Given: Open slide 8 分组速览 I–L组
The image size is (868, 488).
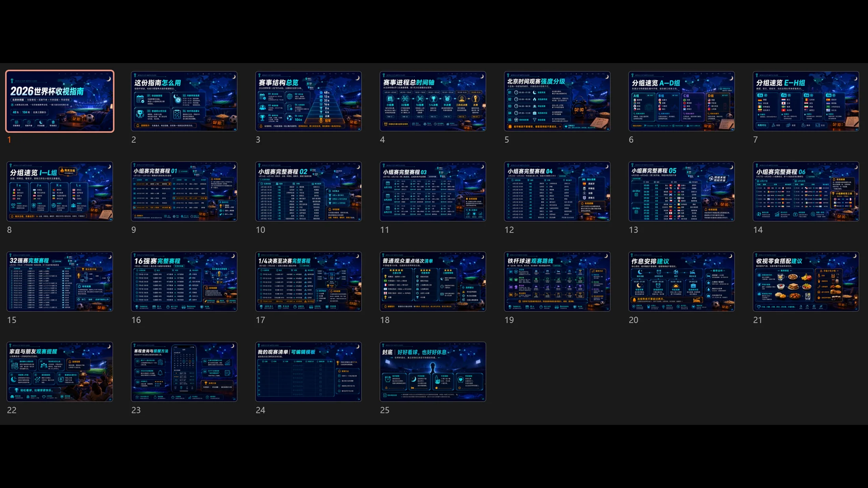Looking at the screenshot, I should tap(60, 191).
